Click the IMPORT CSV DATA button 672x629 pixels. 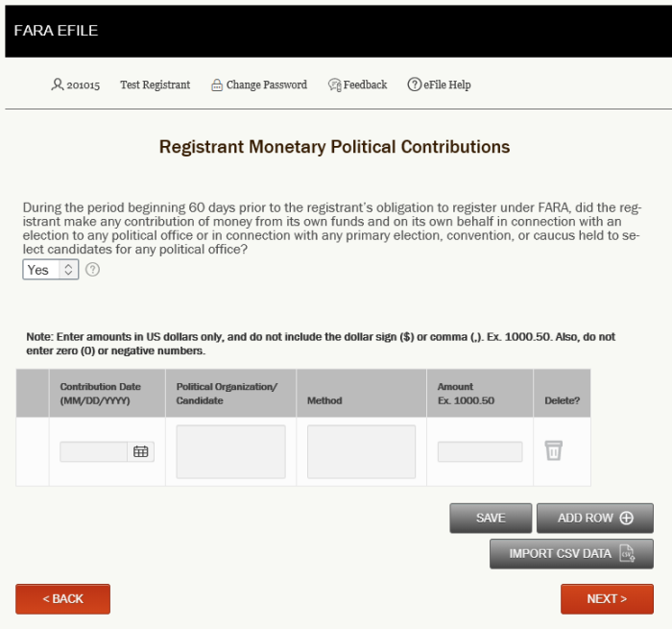(x=572, y=553)
